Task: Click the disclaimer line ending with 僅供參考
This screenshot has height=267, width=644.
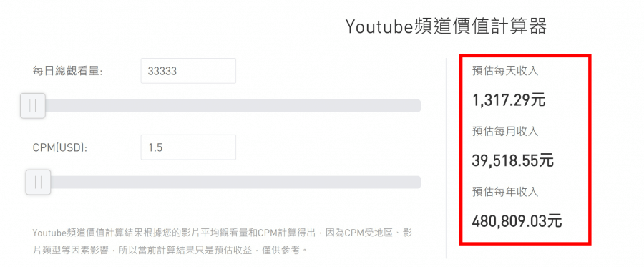Action: tap(169, 250)
